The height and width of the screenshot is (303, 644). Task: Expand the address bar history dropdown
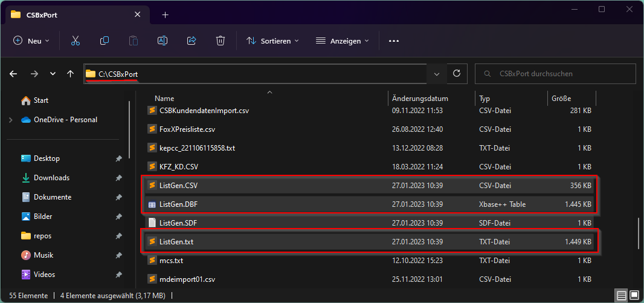[x=437, y=74]
